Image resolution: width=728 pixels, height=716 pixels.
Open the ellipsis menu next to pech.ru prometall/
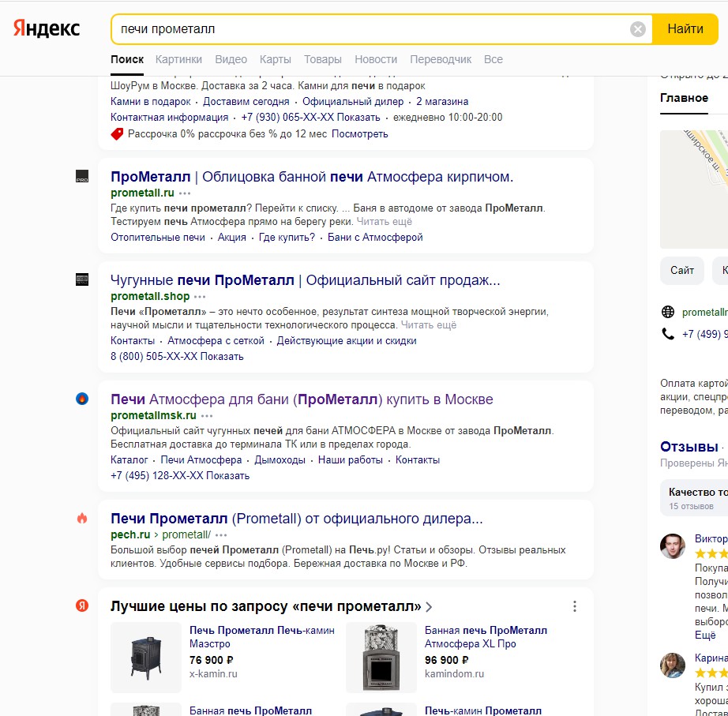pyautogui.click(x=221, y=535)
